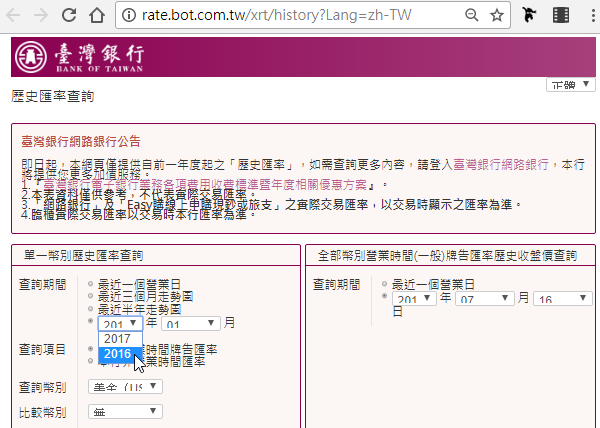This screenshot has height=428, width=600.
Task: Open the ninja extension icon
Action: tap(530, 15)
